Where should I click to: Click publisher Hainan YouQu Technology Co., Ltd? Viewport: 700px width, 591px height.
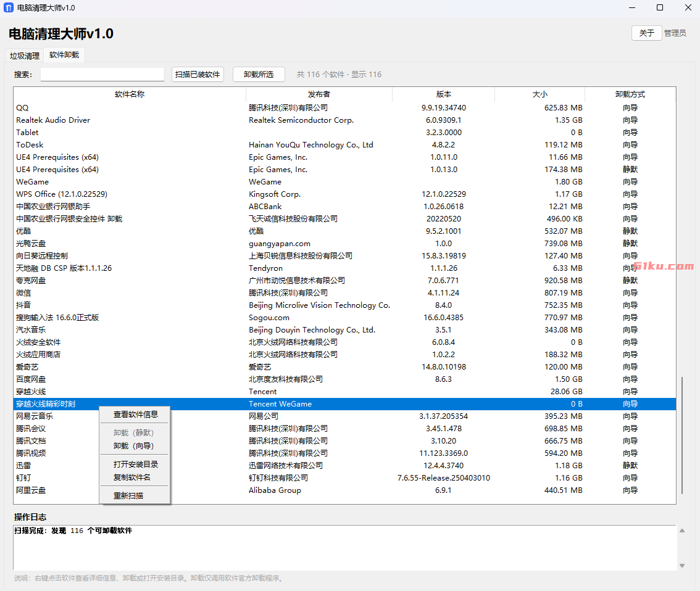coord(310,145)
